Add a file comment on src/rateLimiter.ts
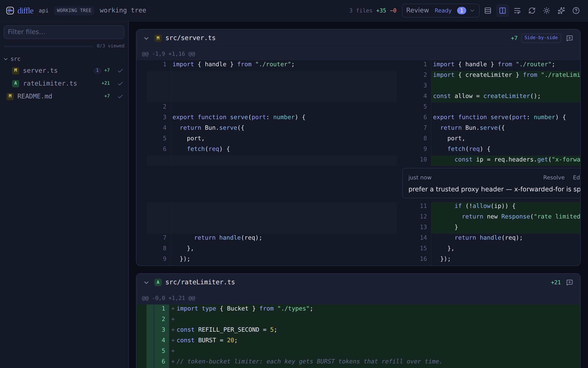588x368 pixels. (x=570, y=282)
